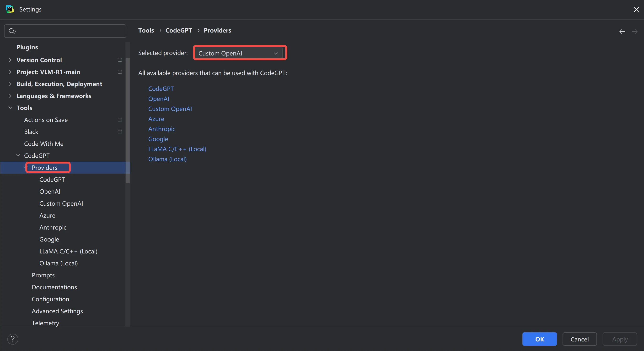
Task: Select Plugins in the settings tree
Action: pyautogui.click(x=27, y=47)
